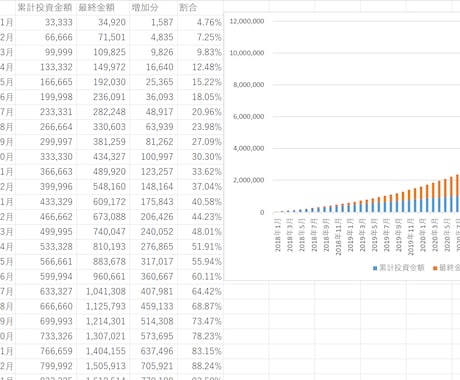The height and width of the screenshot is (380, 460).
Task: Select the cell showing 466,662
Action: [x=46, y=217]
